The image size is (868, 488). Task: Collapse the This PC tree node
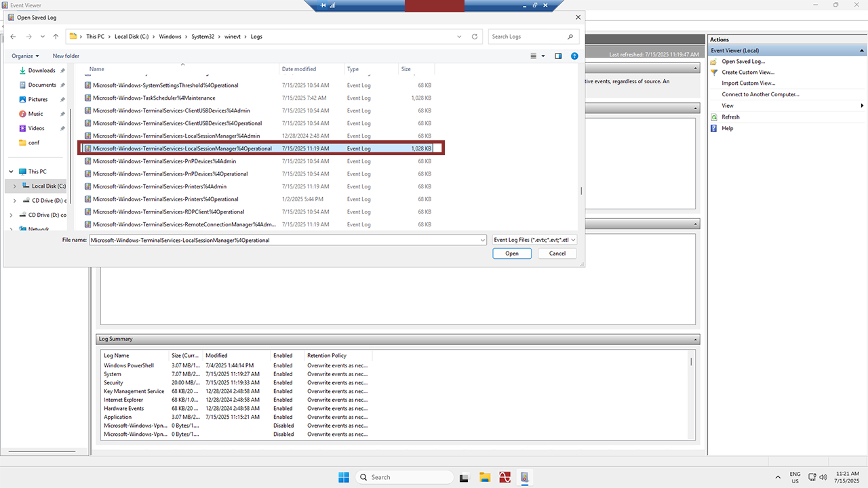click(11, 172)
